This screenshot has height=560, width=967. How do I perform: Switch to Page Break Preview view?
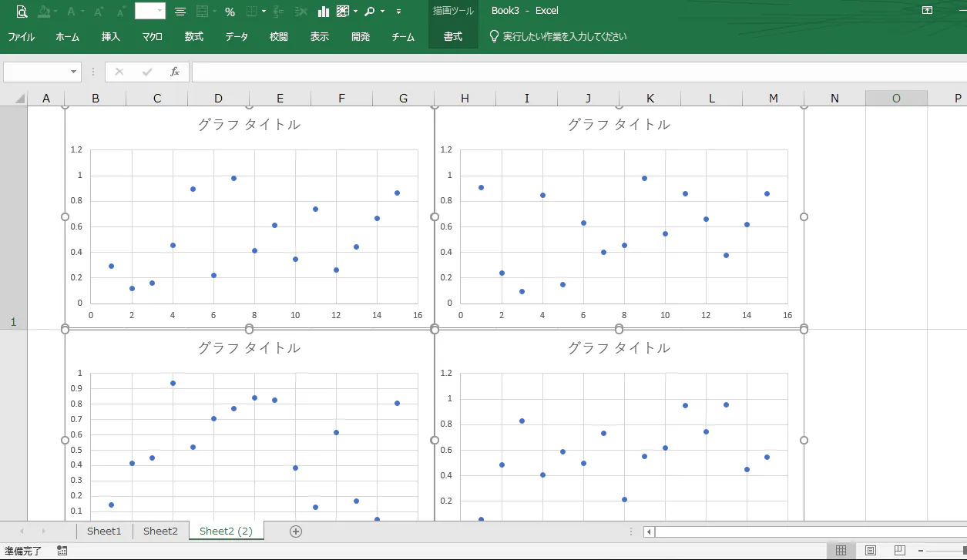pyautogui.click(x=900, y=551)
